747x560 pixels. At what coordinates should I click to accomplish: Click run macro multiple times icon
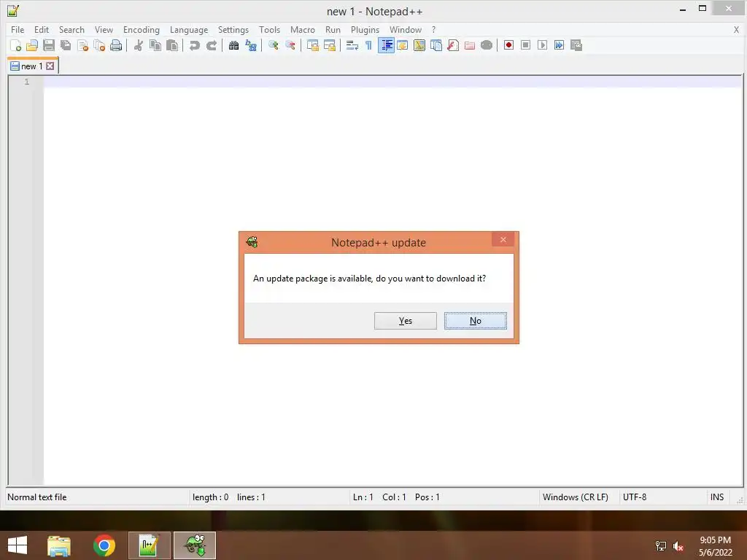[x=560, y=45]
